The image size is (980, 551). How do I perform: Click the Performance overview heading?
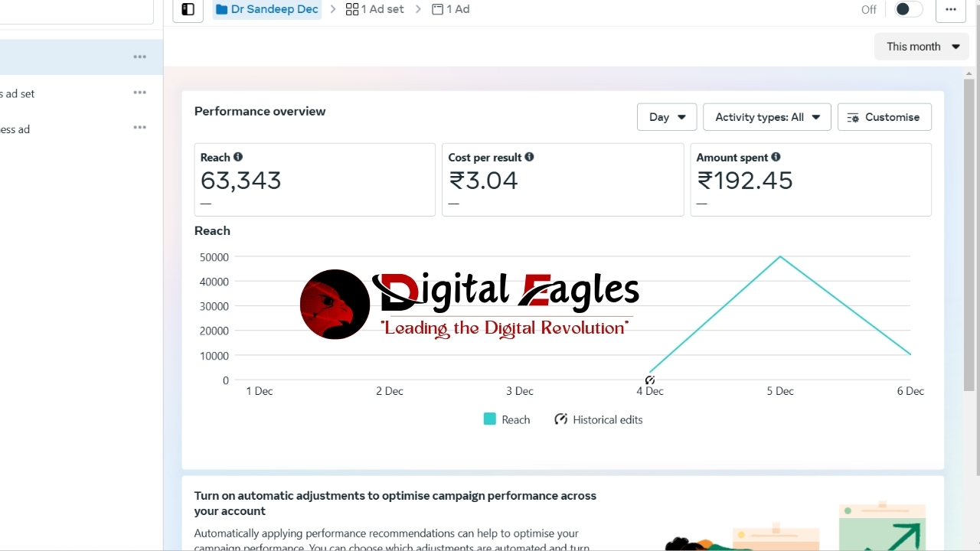(260, 111)
